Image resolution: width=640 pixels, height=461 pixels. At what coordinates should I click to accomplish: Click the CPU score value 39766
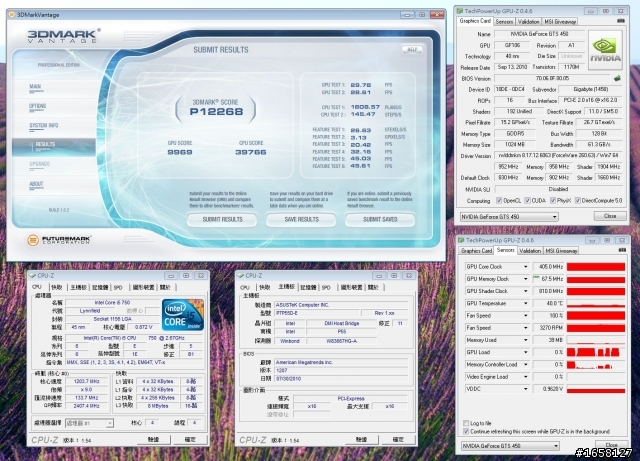[x=251, y=152]
